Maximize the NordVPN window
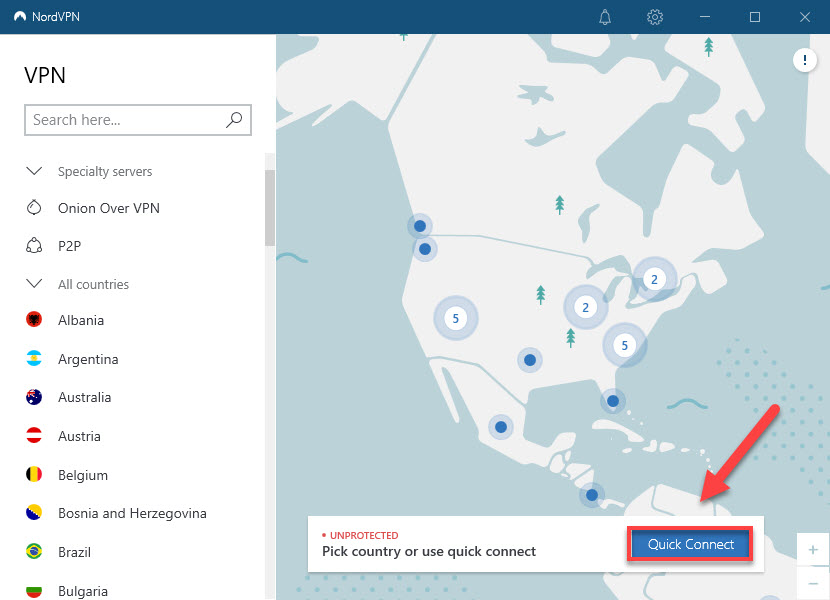This screenshot has width=830, height=600. [x=755, y=17]
